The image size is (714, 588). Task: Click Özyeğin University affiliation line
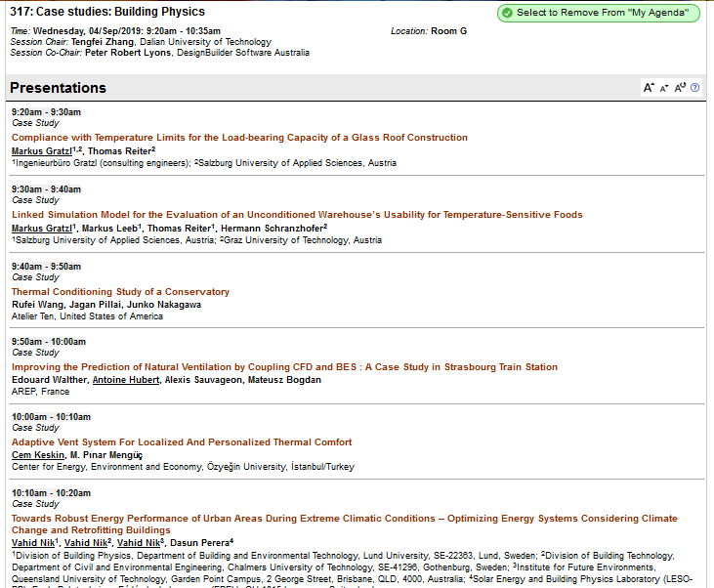(183, 467)
